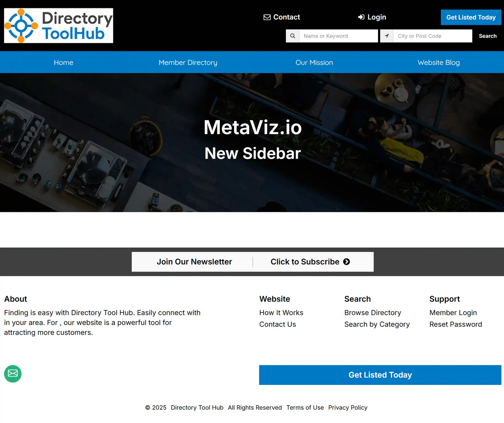
Task: Click the arrow icon next to Click to Subscribe
Action: pos(346,262)
